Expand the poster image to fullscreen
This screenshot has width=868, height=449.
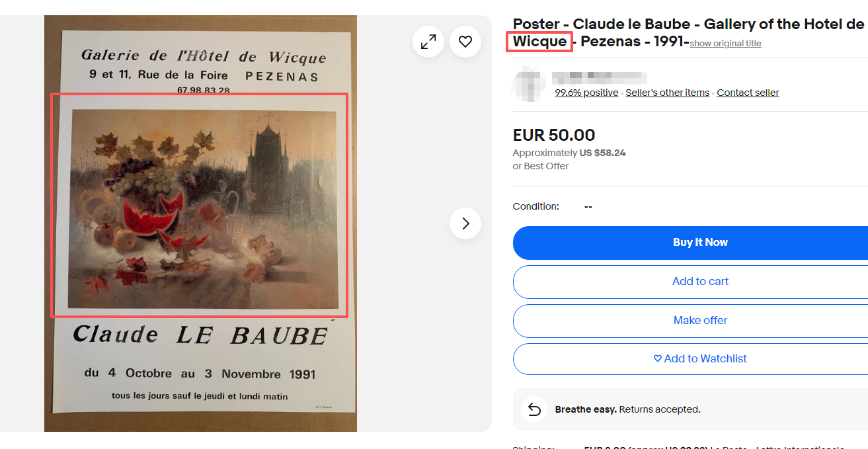click(x=428, y=42)
